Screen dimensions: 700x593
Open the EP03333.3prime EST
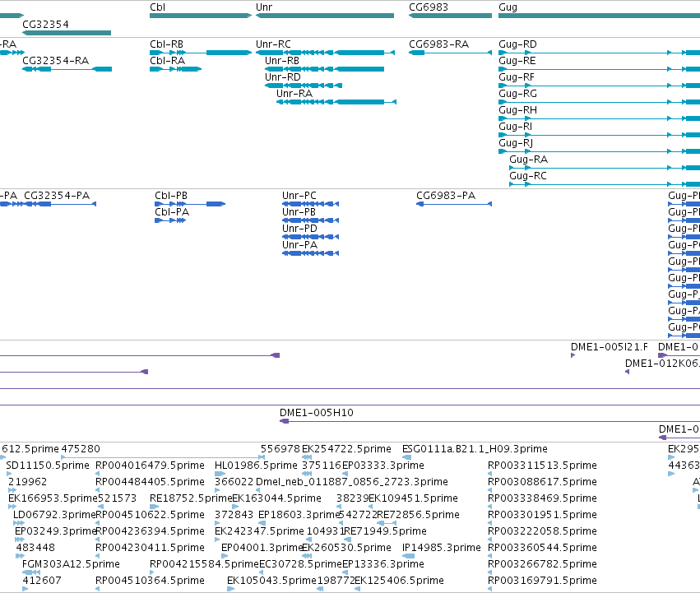click(x=345, y=474)
